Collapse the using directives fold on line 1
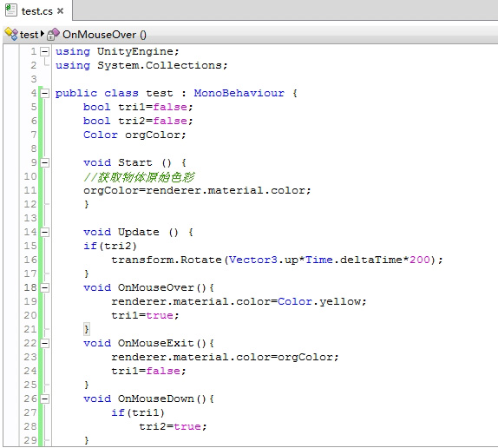The height and width of the screenshot is (448, 498). tap(45, 51)
